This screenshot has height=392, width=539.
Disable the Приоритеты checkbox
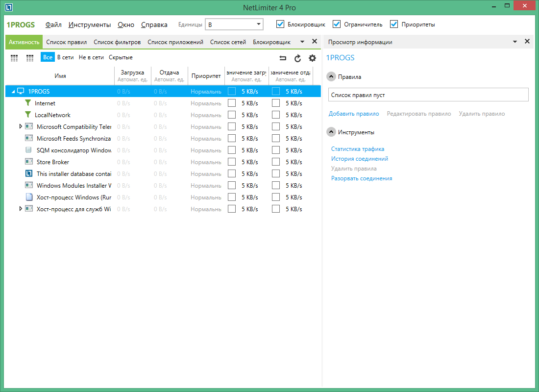pyautogui.click(x=394, y=24)
